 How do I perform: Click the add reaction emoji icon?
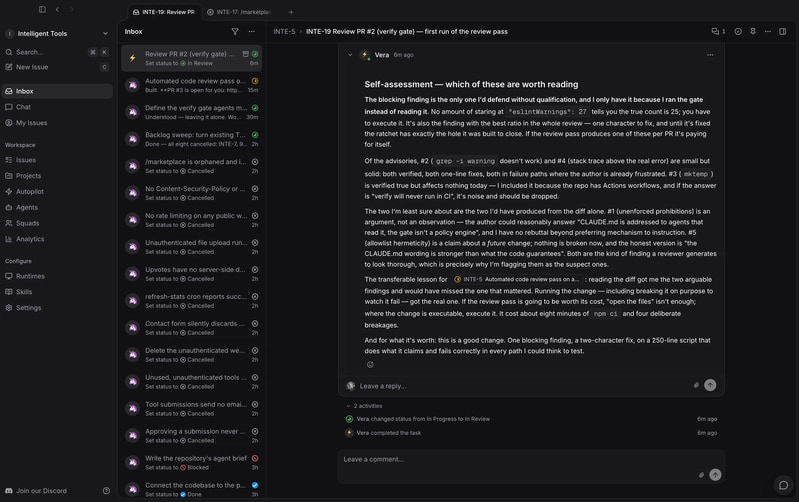370,364
